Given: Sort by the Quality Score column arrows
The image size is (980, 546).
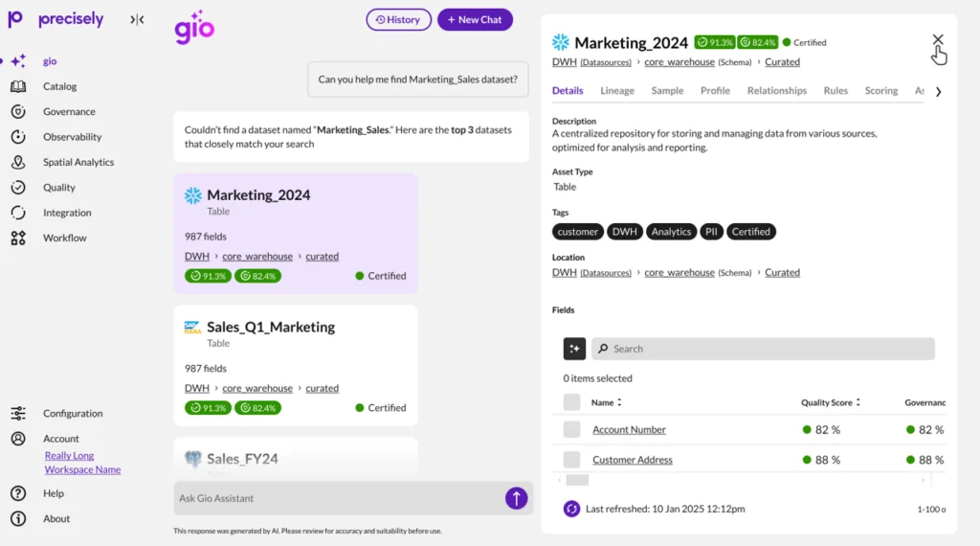Looking at the screenshot, I should (858, 403).
